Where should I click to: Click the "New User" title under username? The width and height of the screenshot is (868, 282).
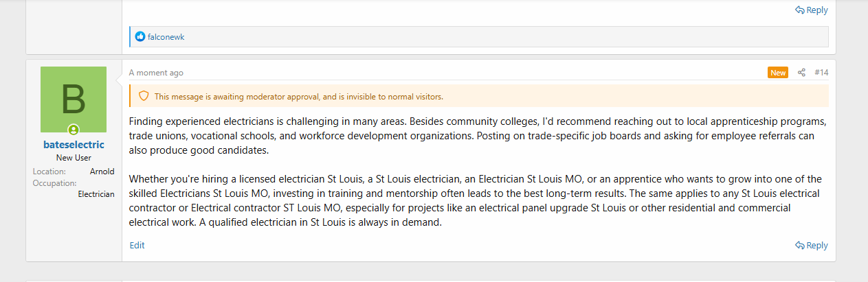coord(74,158)
